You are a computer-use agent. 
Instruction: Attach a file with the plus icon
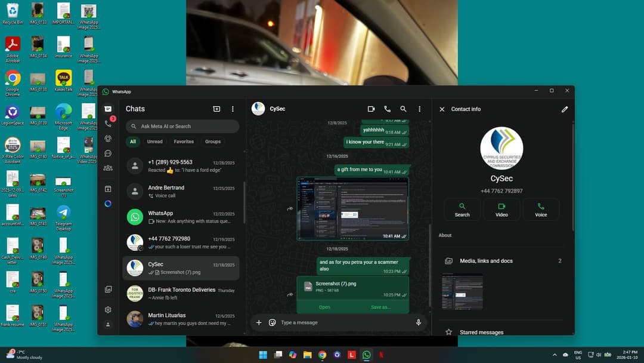259,323
